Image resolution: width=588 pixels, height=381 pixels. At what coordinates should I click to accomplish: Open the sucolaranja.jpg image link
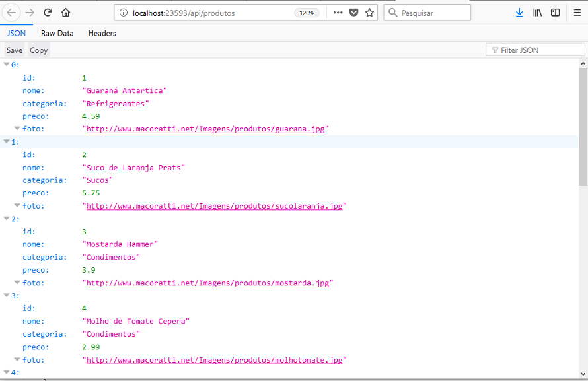point(215,206)
